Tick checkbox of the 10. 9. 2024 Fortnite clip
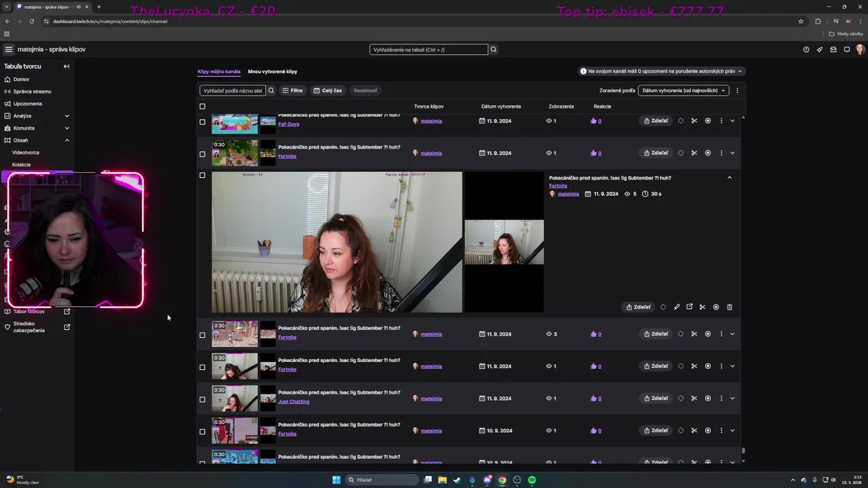 [x=202, y=432]
